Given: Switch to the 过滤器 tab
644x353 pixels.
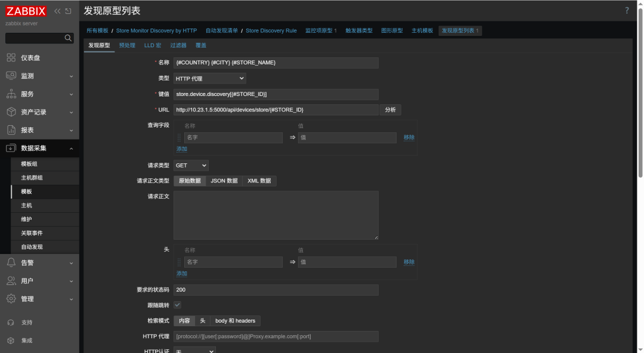Looking at the screenshot, I should click(x=178, y=45).
